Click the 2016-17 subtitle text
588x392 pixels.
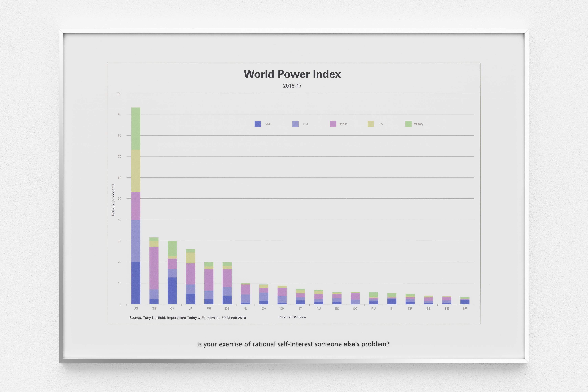pyautogui.click(x=292, y=86)
